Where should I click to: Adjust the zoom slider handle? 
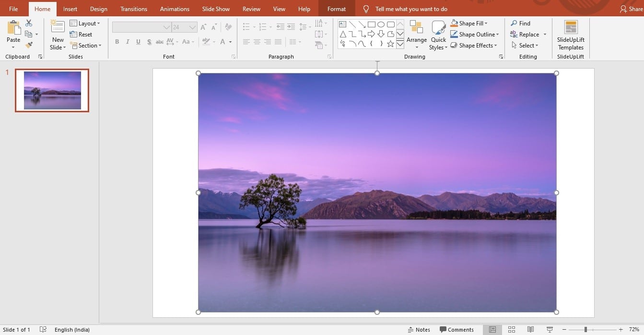(585, 330)
